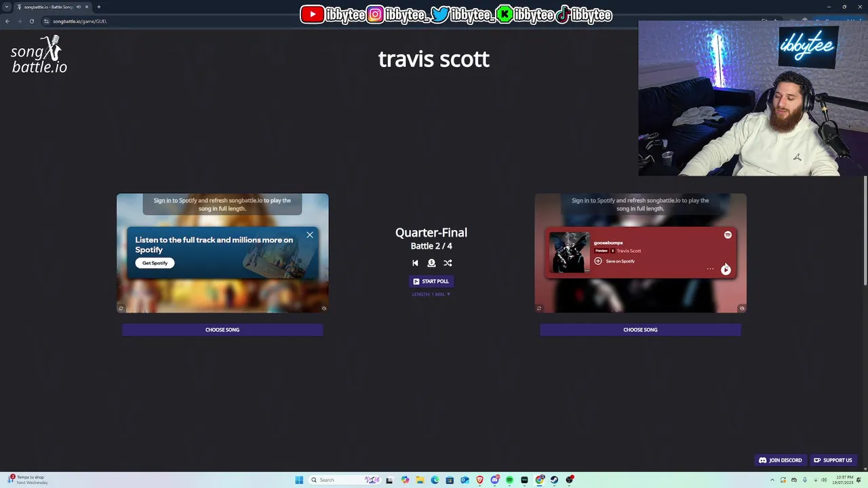
Task: Go back to the previous battle
Action: point(415,263)
